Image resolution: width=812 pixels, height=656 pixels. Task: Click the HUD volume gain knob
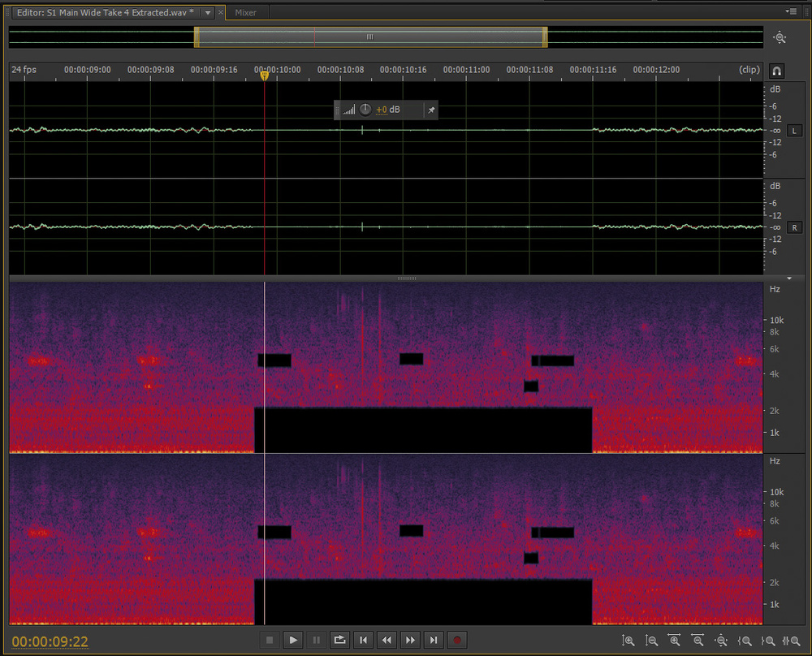click(365, 110)
